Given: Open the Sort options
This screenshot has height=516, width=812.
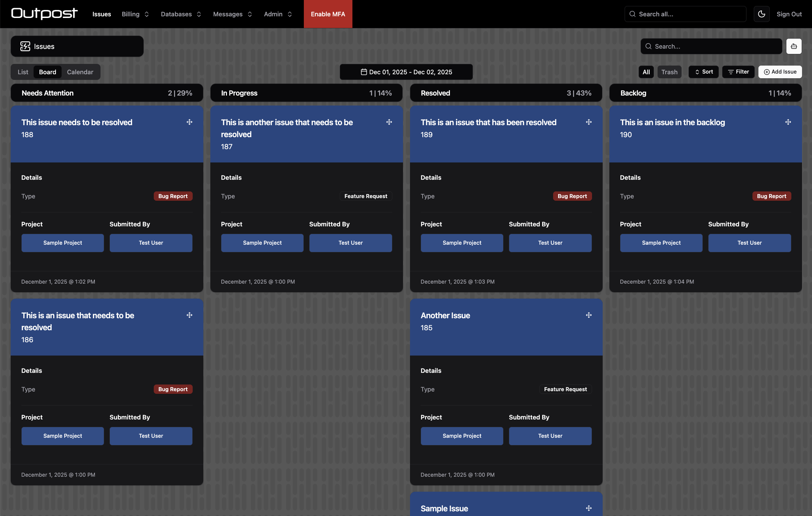Looking at the screenshot, I should pos(704,72).
